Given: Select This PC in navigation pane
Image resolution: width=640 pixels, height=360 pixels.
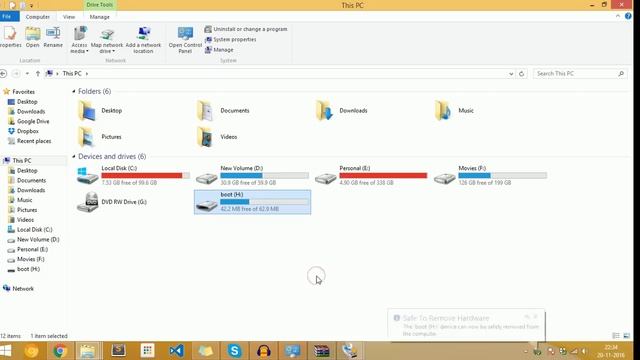Looking at the screenshot, I should pyautogui.click(x=22, y=160).
